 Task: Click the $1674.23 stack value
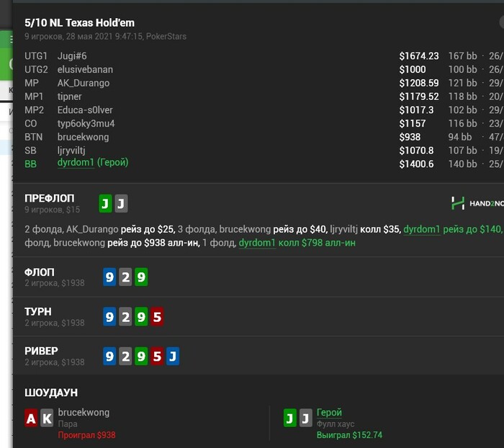point(419,56)
